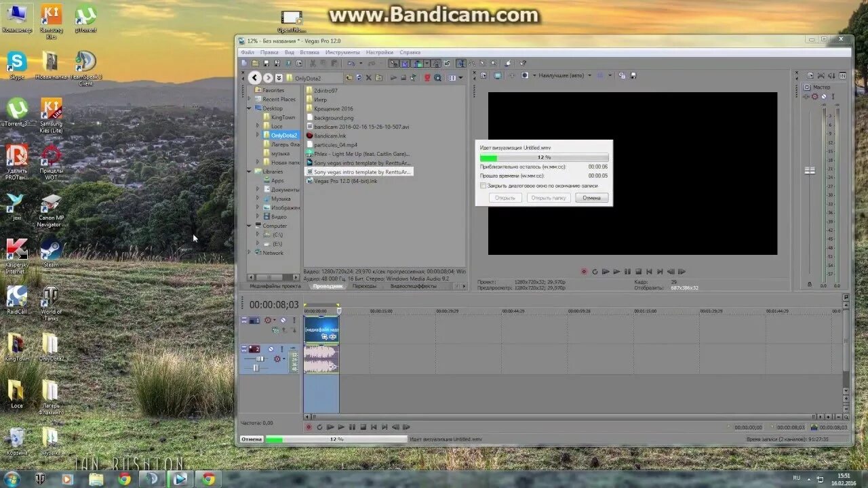Click the Undo arrow in main toolbar
The height and width of the screenshot is (488, 868).
[351, 63]
